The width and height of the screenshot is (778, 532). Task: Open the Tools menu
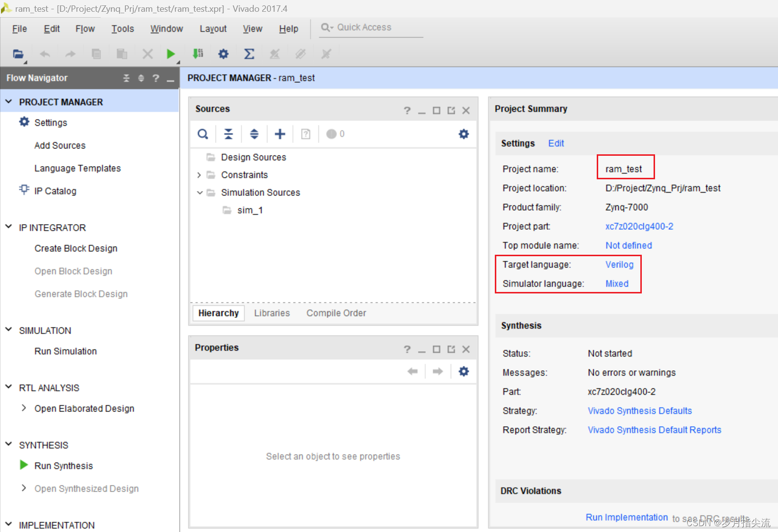[x=122, y=29]
